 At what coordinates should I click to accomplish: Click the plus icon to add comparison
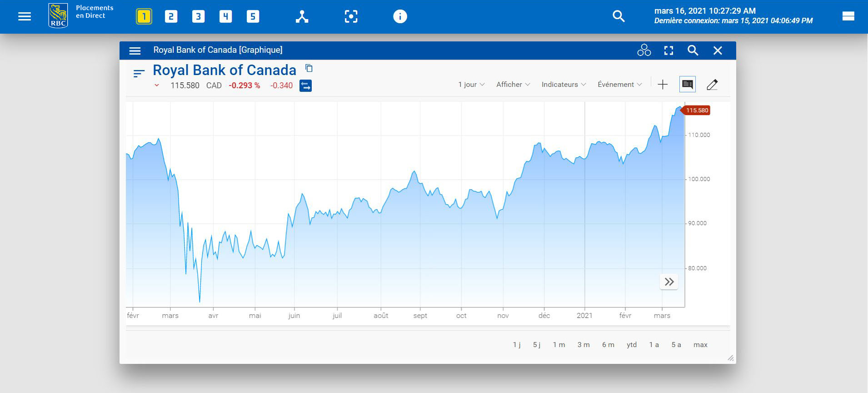pyautogui.click(x=663, y=85)
